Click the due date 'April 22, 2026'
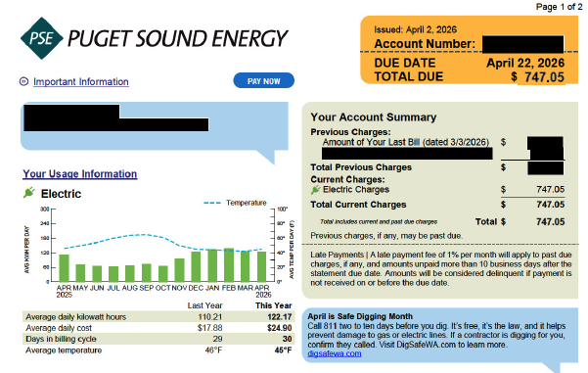This screenshot has width=588, height=373. (525, 63)
